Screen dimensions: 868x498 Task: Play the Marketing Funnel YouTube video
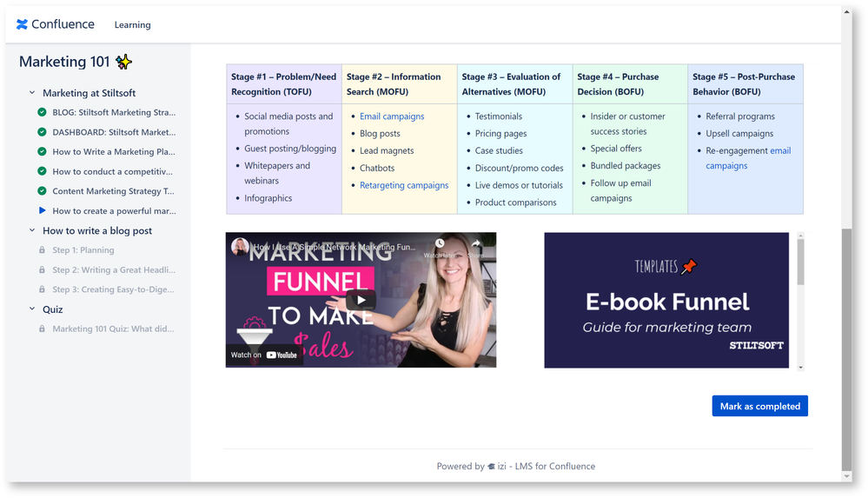pos(361,300)
